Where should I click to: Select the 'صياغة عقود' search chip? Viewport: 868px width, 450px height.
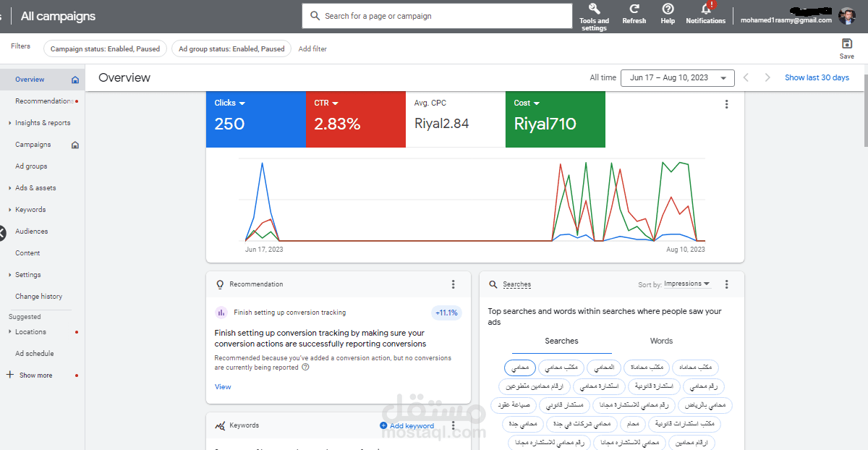tap(512, 405)
